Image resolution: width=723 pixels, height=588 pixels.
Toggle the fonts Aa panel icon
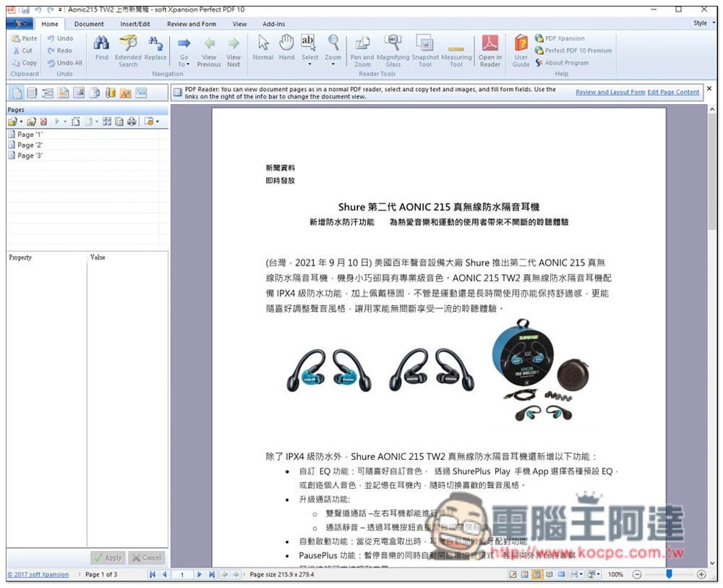125,93
